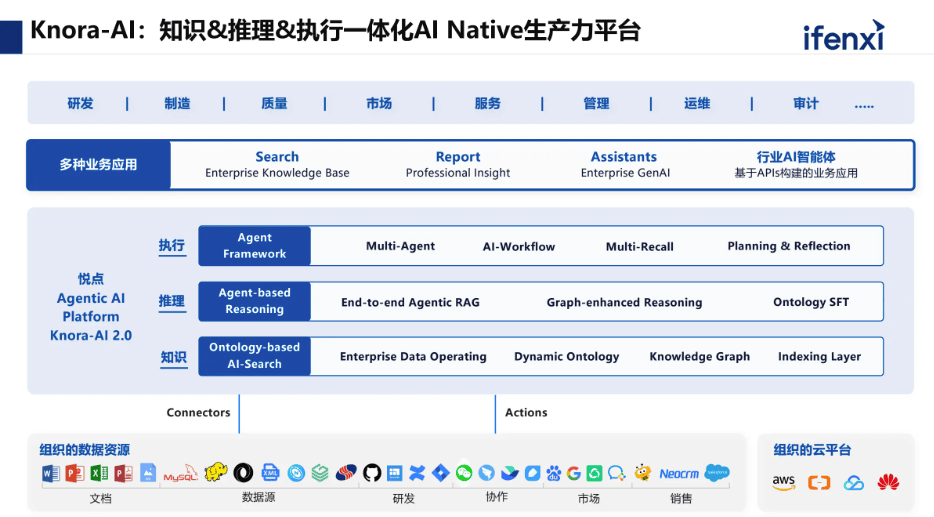Click the Google G icon
934x517 pixels.
[573, 473]
